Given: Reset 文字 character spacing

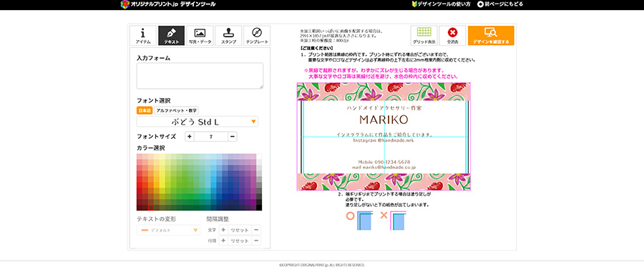Looking at the screenshot, I should 240,230.
